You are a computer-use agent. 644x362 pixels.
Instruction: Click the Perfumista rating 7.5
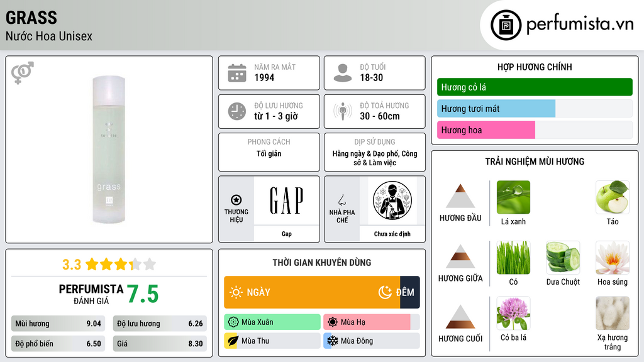143,294
